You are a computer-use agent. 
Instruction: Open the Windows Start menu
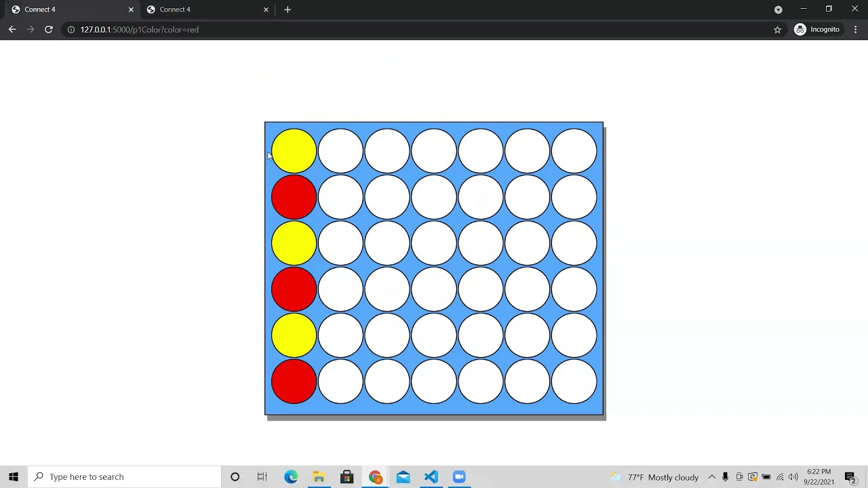(14, 476)
